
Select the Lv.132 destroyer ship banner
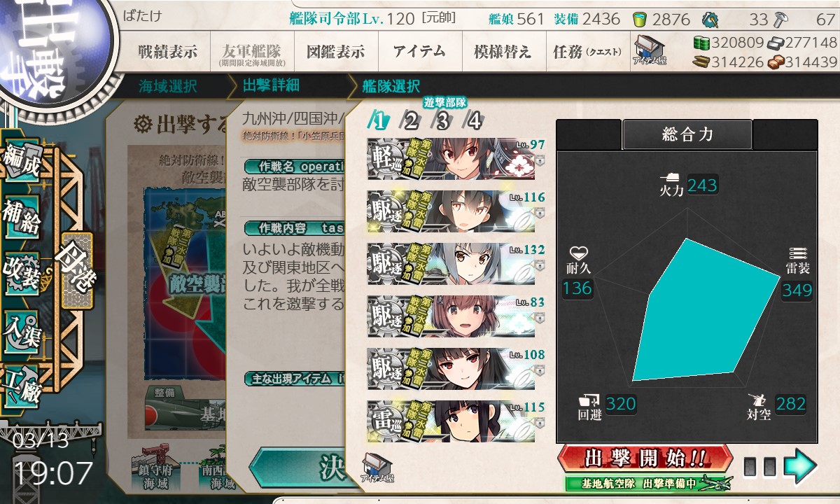pos(451,264)
